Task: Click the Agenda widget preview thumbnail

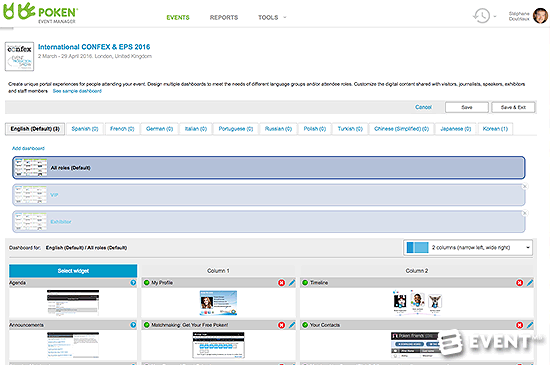Action: (x=73, y=303)
